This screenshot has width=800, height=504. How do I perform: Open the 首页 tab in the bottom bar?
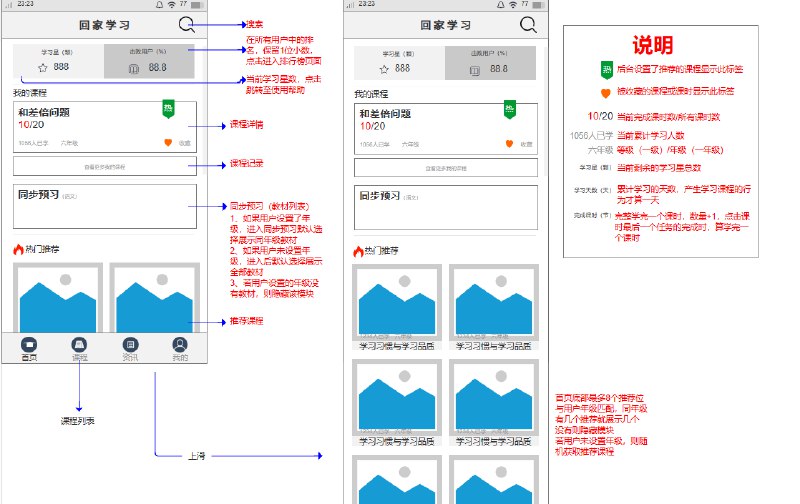point(29,349)
